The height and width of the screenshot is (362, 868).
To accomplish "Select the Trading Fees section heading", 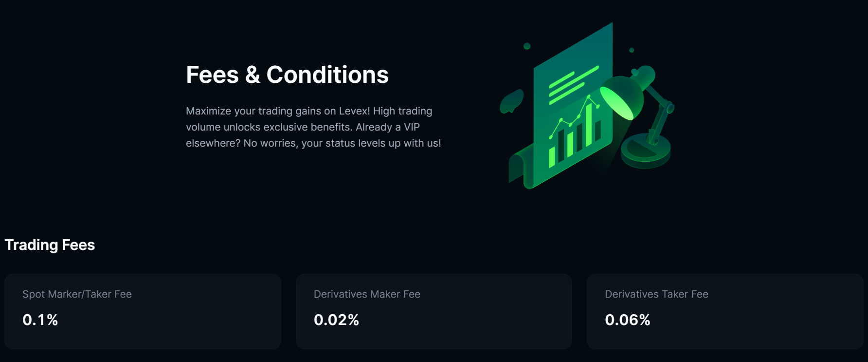I will click(x=50, y=245).
